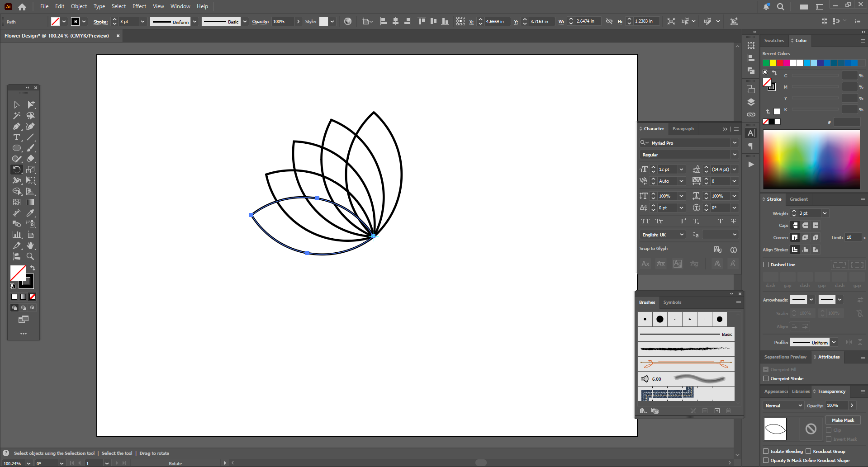The height and width of the screenshot is (467, 868).
Task: Select the Type tool
Action: point(17,137)
